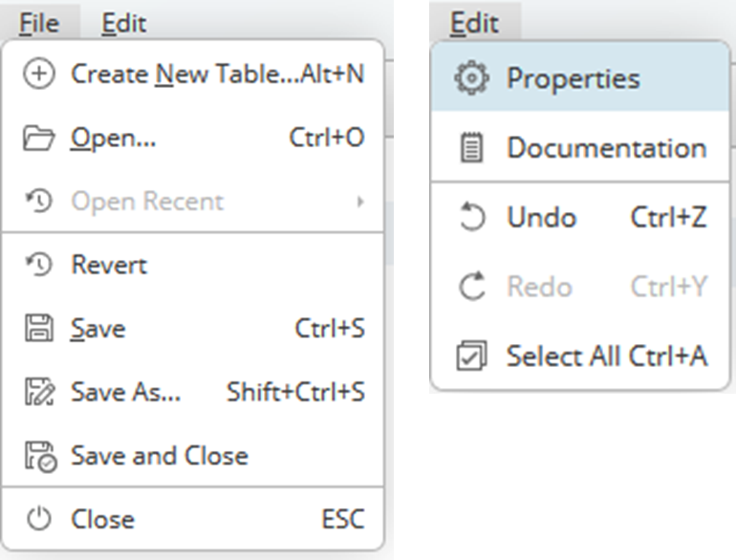
Task: Click the Open Recent clock icon
Action: pos(38,201)
